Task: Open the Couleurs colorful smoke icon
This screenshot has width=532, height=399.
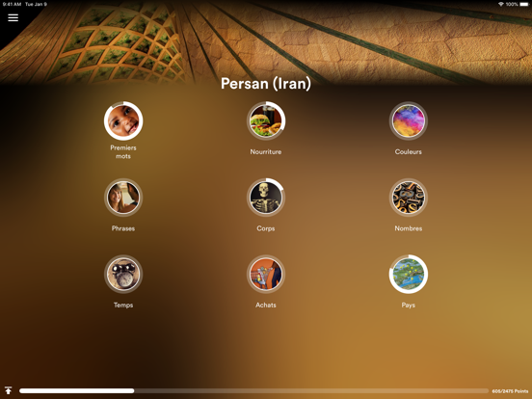Action: 409,120
